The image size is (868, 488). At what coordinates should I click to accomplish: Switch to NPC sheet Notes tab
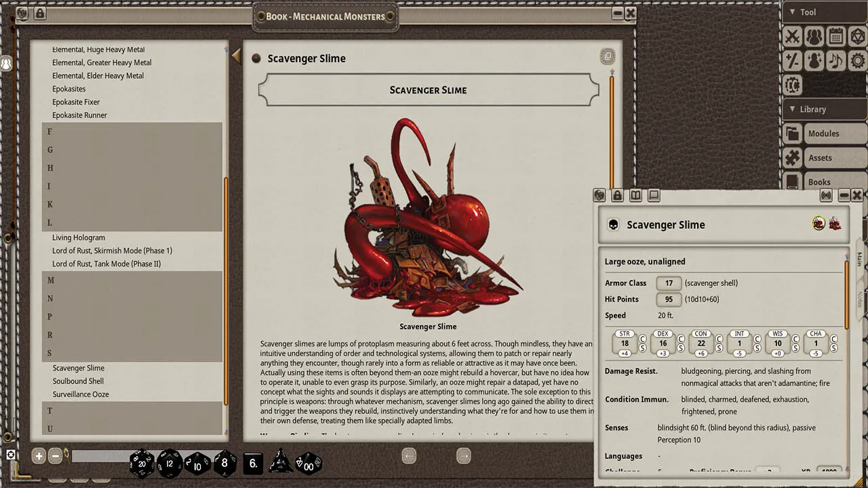tap(859, 299)
